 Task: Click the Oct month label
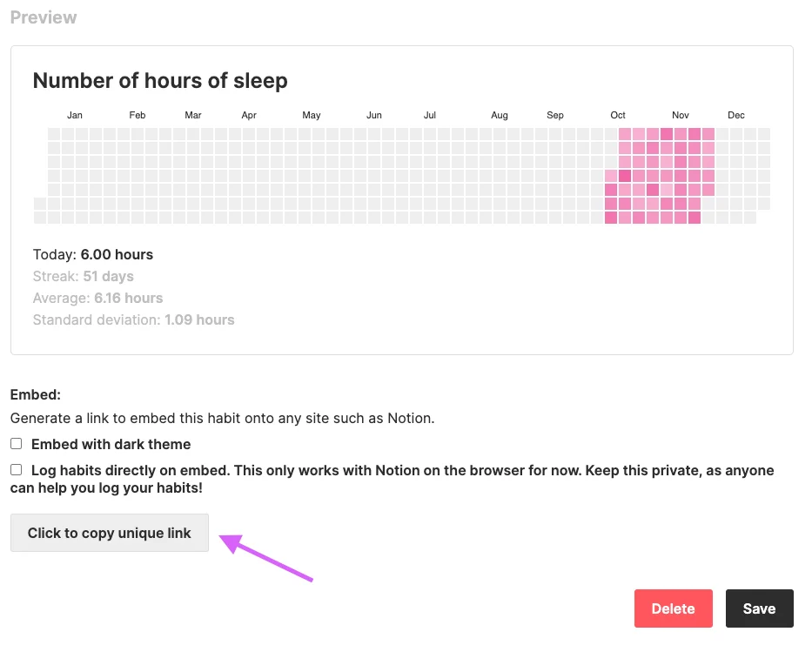click(x=618, y=115)
